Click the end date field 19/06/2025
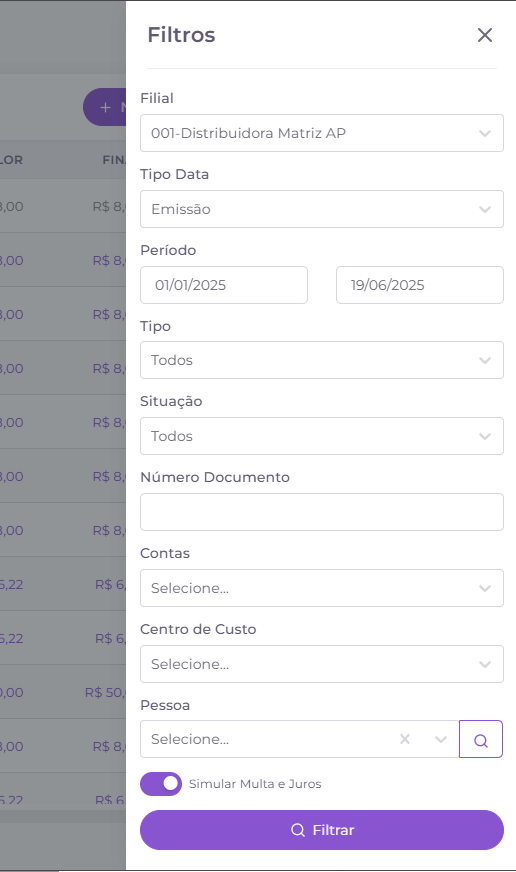The width and height of the screenshot is (516, 872). tap(420, 285)
